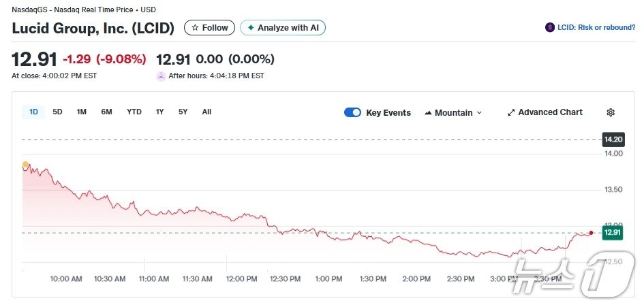This screenshot has width=644, height=307.
Task: Click the yellow key event marker on chart
Action: (x=26, y=165)
